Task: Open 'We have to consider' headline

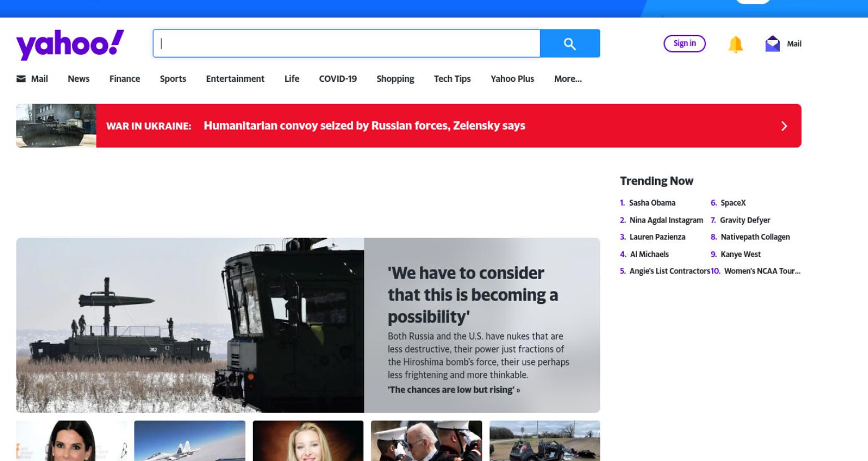Action: pos(472,294)
